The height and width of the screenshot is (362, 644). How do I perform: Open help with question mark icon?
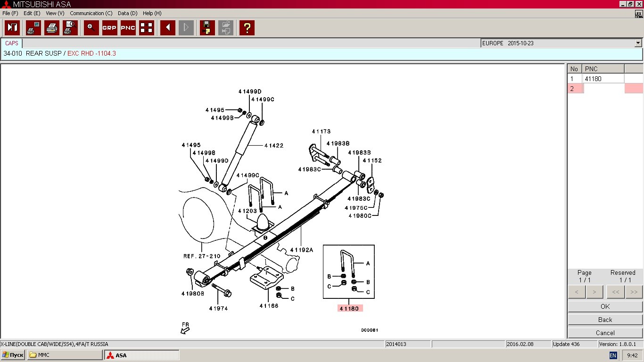[x=247, y=28]
